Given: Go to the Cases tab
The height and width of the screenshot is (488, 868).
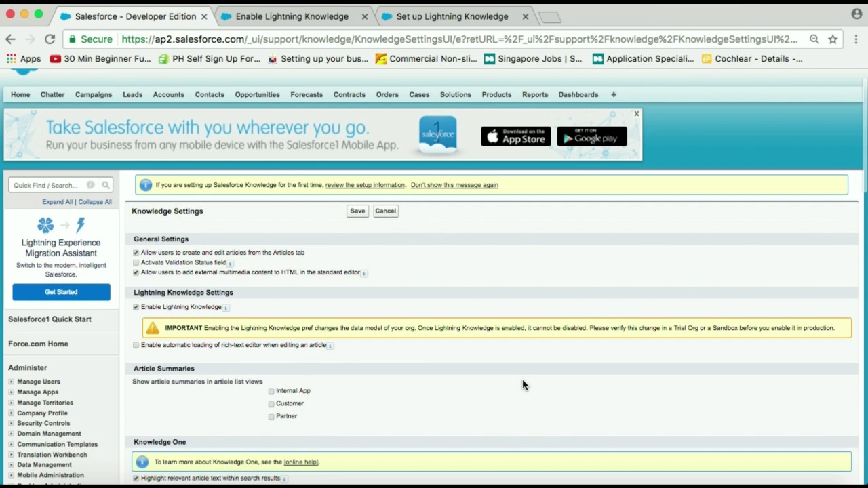Looking at the screenshot, I should point(419,95).
